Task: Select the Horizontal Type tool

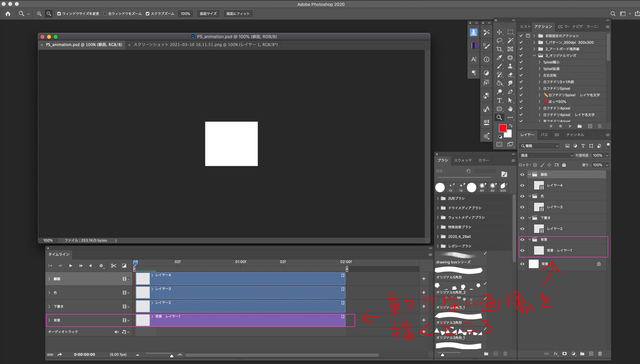Action: [500, 100]
